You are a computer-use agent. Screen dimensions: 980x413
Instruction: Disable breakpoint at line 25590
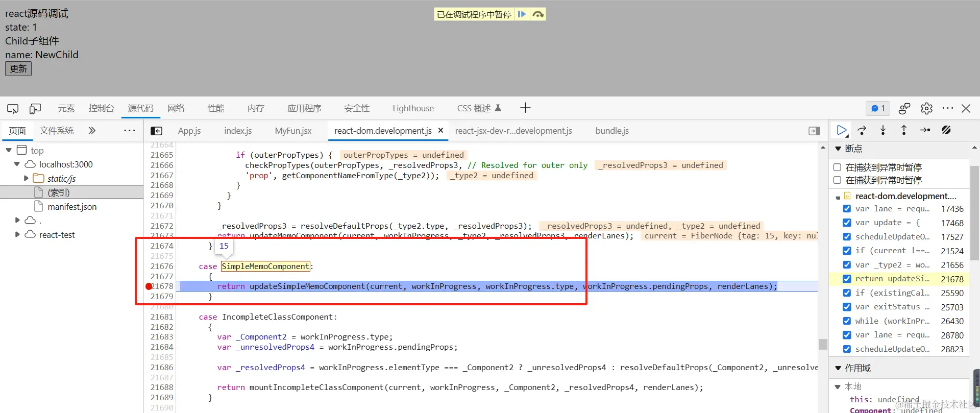(847, 293)
